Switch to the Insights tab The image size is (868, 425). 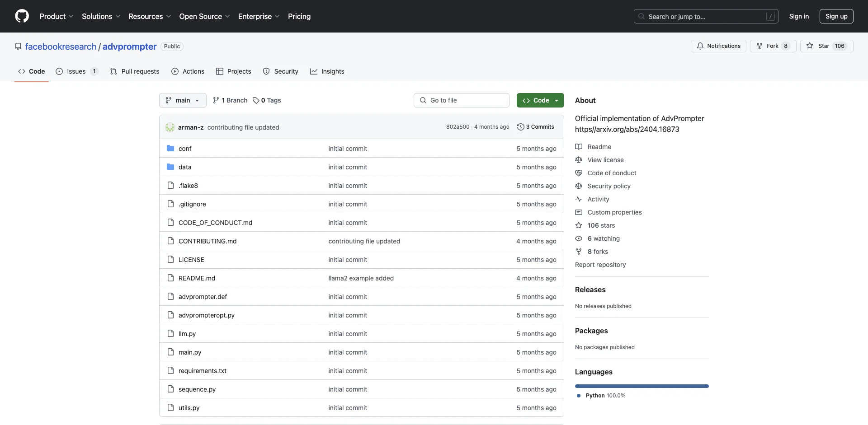point(327,71)
